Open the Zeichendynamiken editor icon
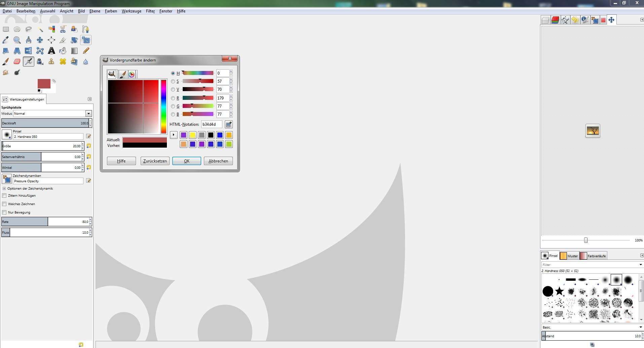The image size is (644, 348). click(x=88, y=181)
